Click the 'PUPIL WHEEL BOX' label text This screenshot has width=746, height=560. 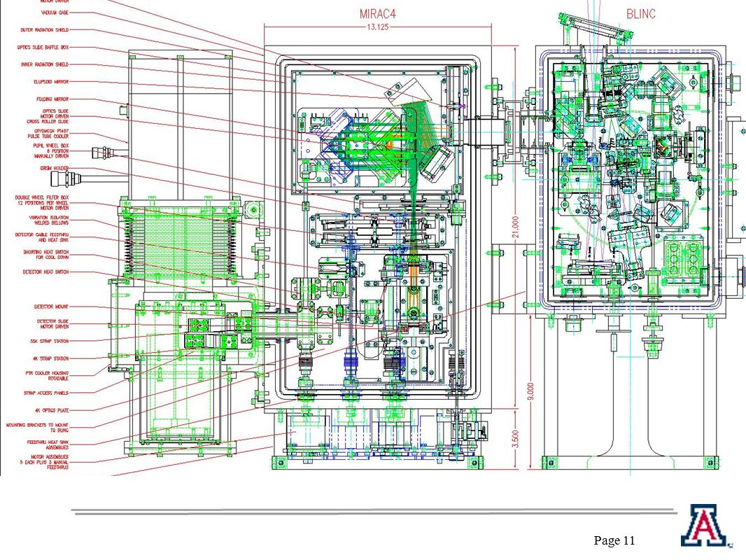pos(51,146)
